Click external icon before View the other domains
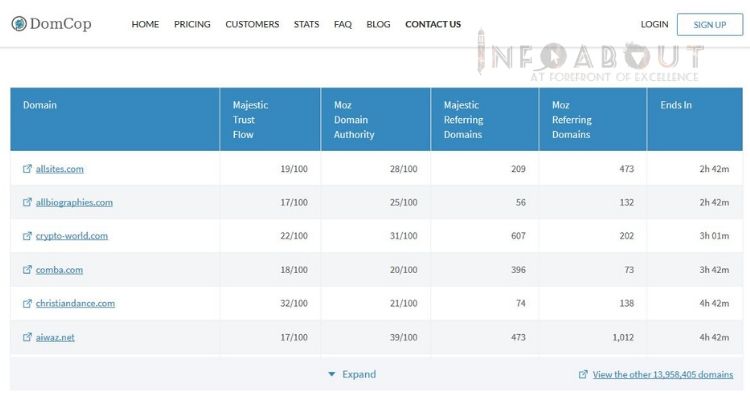750x420 pixels. click(583, 374)
